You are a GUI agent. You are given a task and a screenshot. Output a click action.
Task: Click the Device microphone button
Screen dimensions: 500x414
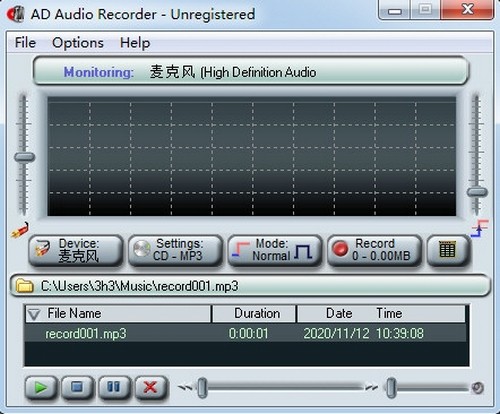click(76, 251)
